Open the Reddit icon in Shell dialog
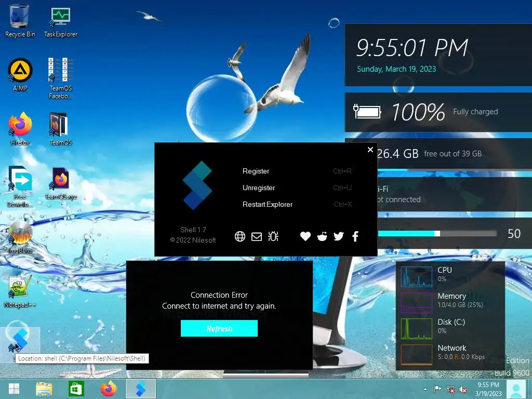 [322, 236]
